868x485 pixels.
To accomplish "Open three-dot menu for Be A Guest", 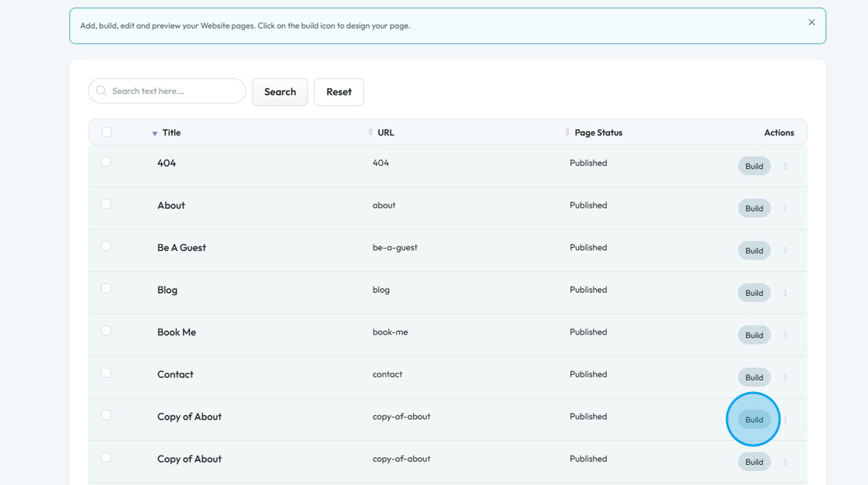I will point(785,250).
